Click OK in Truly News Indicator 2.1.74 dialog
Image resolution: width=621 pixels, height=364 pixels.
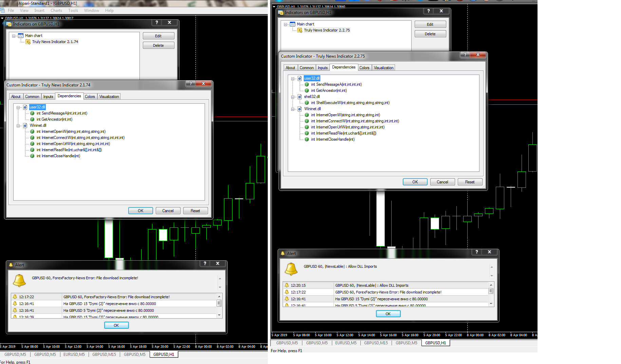140,211
